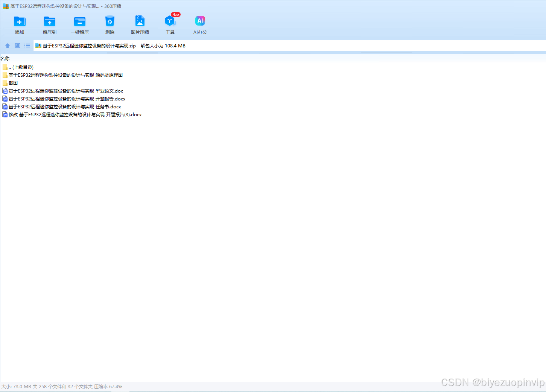Open the 图片压缩 image compression tool
Screen dimensions: 546x392
click(x=140, y=21)
